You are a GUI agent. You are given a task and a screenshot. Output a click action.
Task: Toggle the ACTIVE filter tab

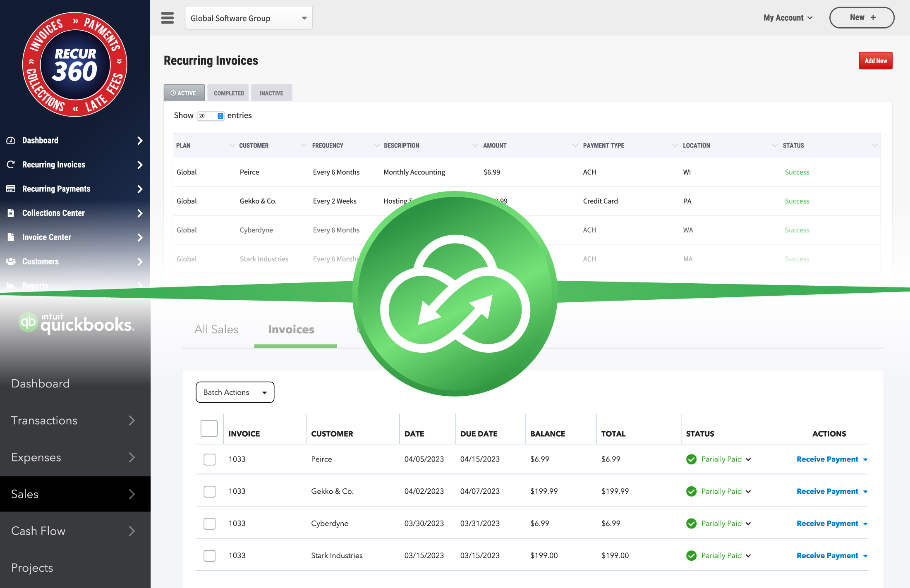[184, 93]
